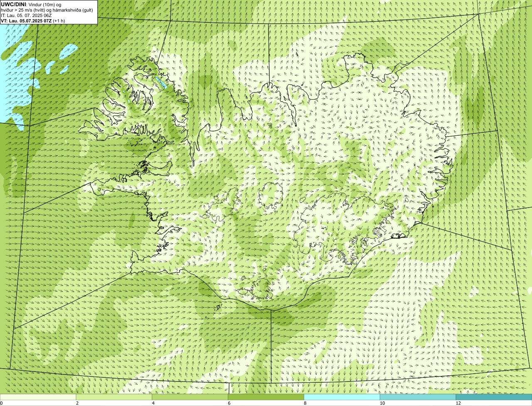Viewport: 532px width, 406px height.
Task: Select the light green 2–4 m/s colorbar segment
Action: [114, 397]
